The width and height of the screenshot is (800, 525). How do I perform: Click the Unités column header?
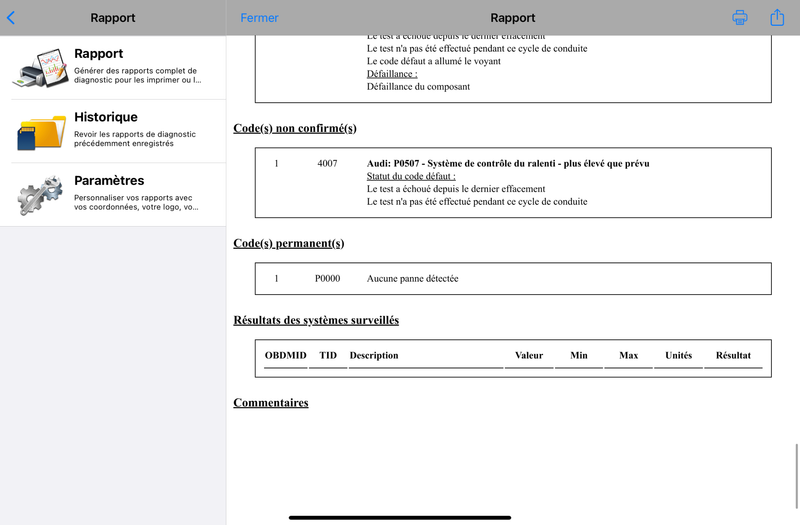(678, 355)
